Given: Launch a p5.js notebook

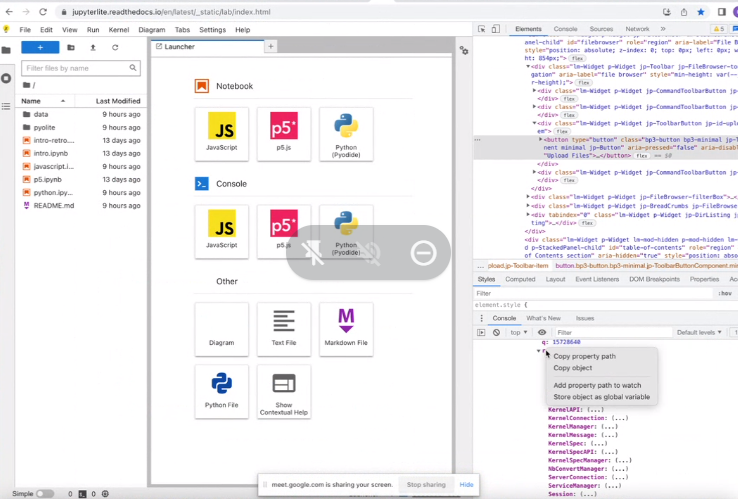Looking at the screenshot, I should pyautogui.click(x=284, y=134).
